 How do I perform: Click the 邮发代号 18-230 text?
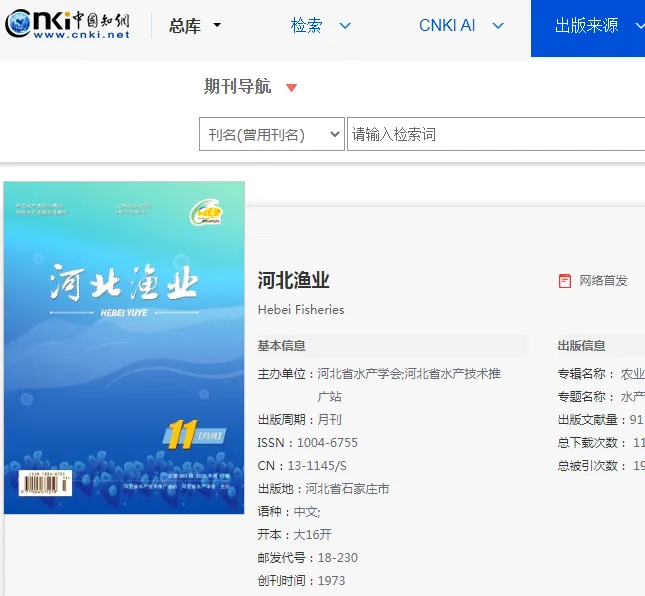pyautogui.click(x=308, y=558)
